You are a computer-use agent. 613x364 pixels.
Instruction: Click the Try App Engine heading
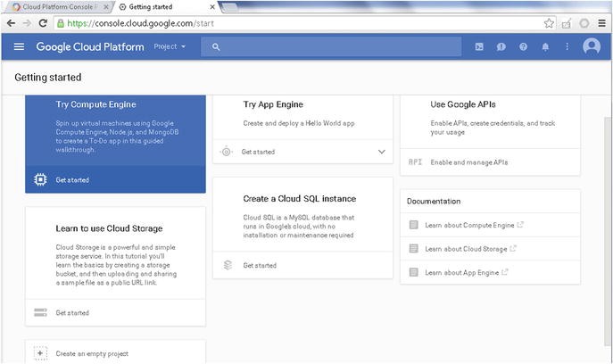click(273, 104)
